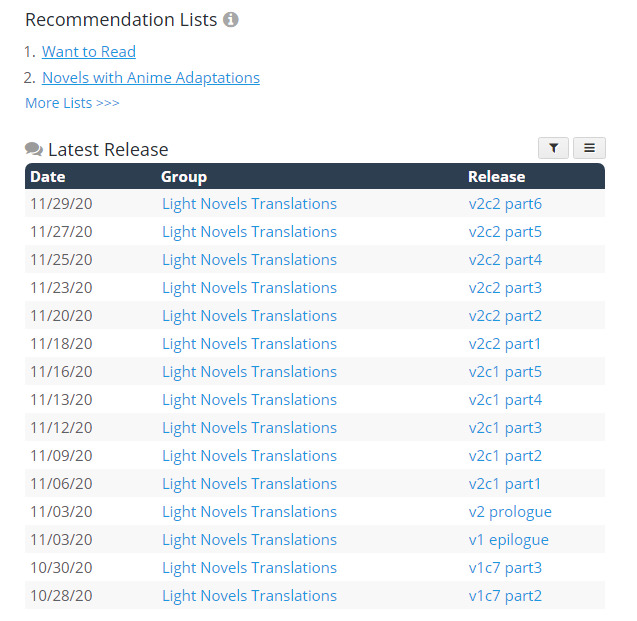Viewport: 637px width, 621px height.
Task: Open release v2c1 part5
Action: pos(505,372)
